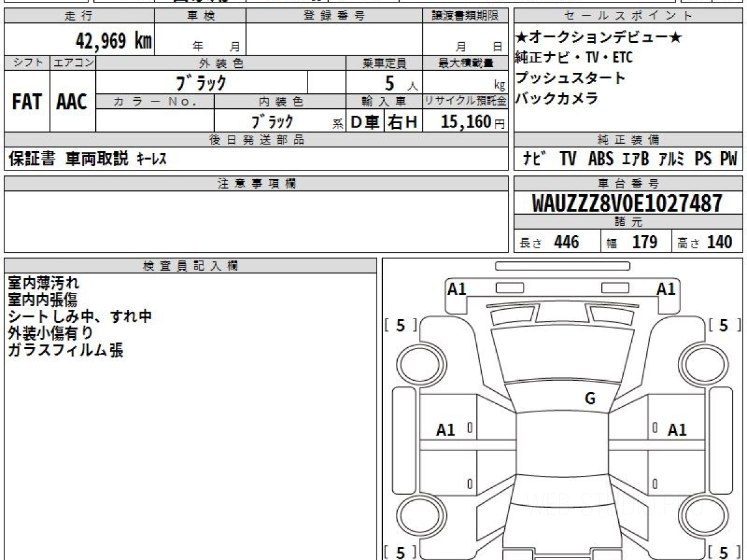Image resolution: width=747 pixels, height=560 pixels.
Task: Click the 諸元 header
Action: [628, 223]
